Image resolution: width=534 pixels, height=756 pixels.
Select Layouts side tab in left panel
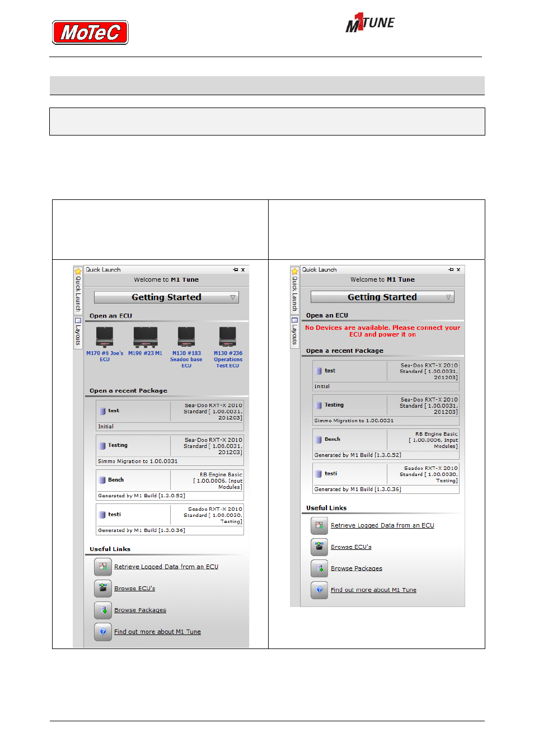[78, 333]
